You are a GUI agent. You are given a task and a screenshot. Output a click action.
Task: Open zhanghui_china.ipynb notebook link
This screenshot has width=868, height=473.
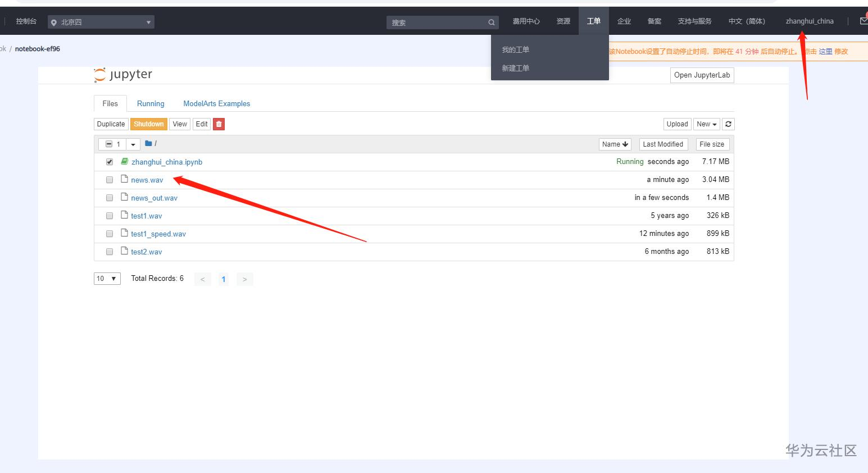(167, 162)
